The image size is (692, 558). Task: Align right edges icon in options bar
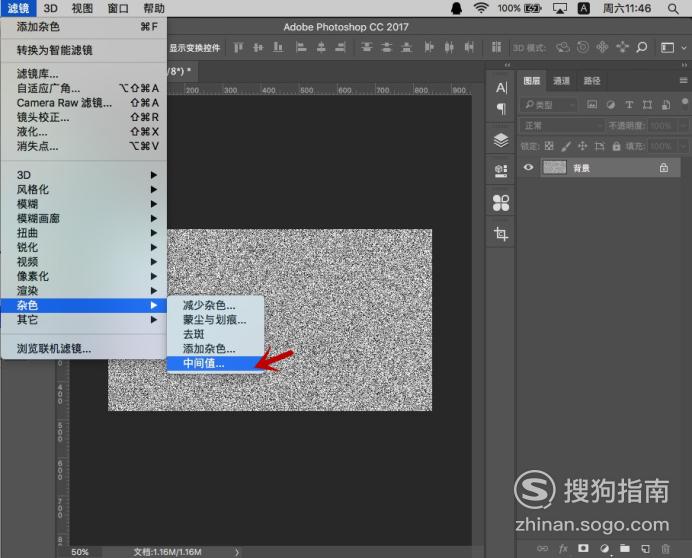point(340,47)
